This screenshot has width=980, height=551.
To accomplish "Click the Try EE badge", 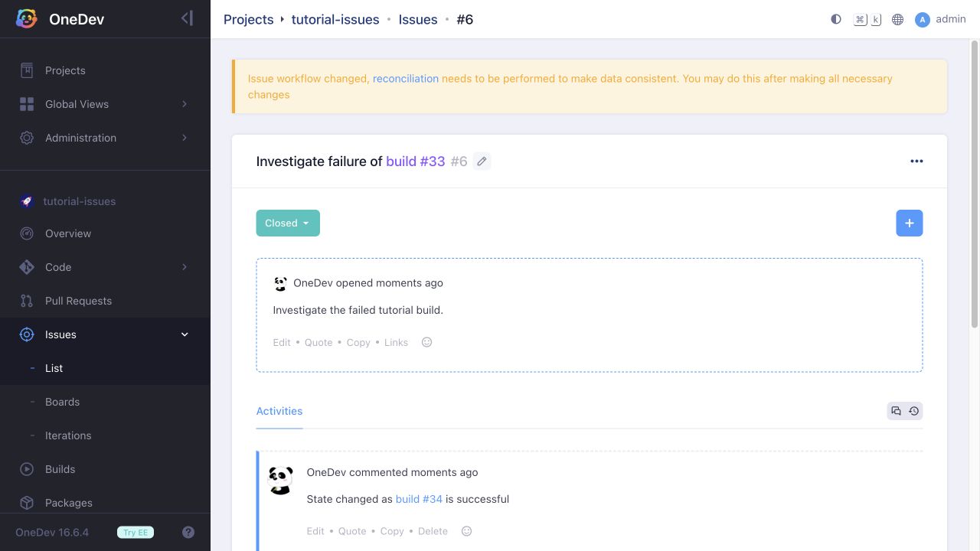I will pos(136,533).
